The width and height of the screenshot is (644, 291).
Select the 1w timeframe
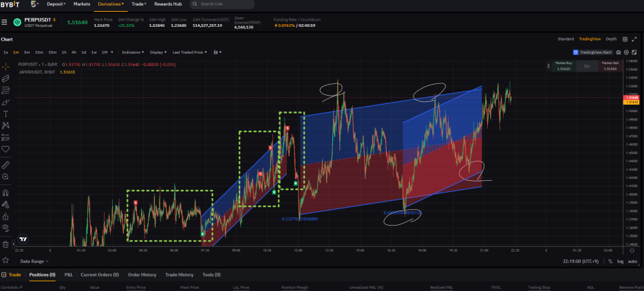click(x=94, y=52)
